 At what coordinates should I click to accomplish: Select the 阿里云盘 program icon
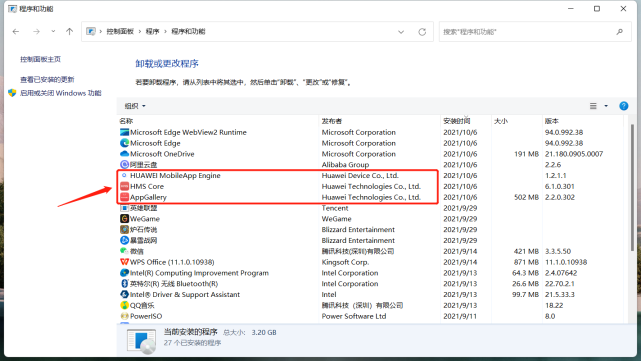[x=124, y=165]
